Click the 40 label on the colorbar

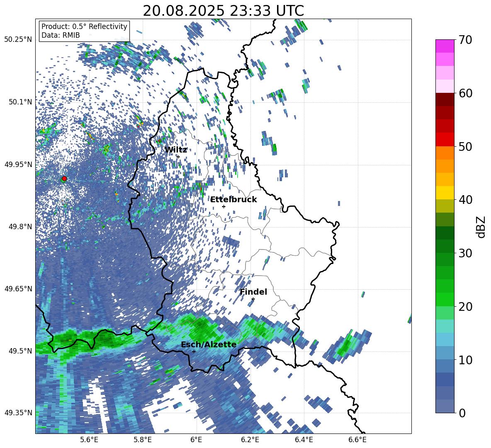click(465, 200)
